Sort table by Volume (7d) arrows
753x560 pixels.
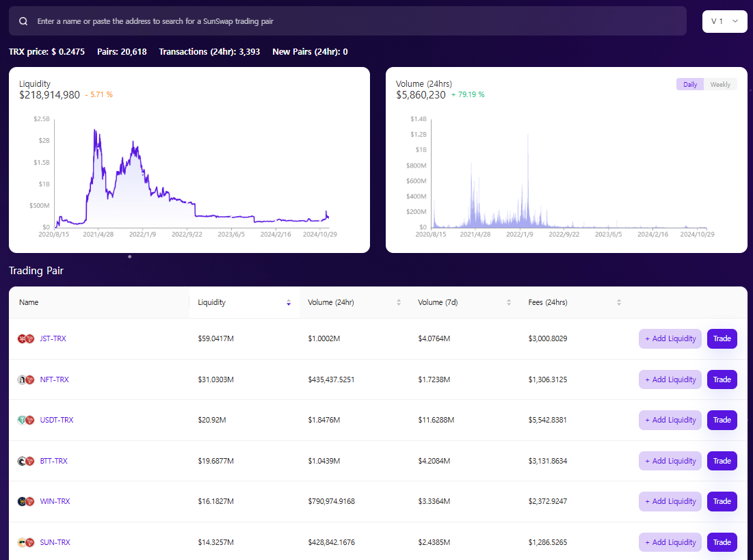(509, 302)
